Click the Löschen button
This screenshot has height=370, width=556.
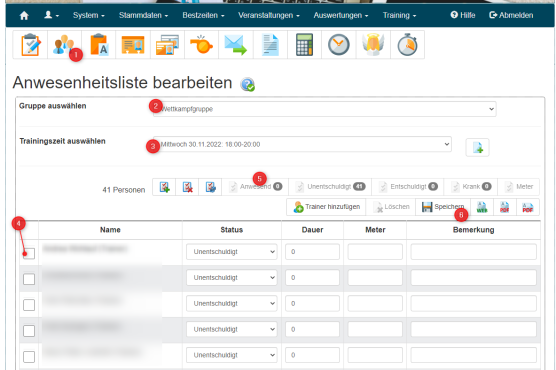click(x=390, y=207)
